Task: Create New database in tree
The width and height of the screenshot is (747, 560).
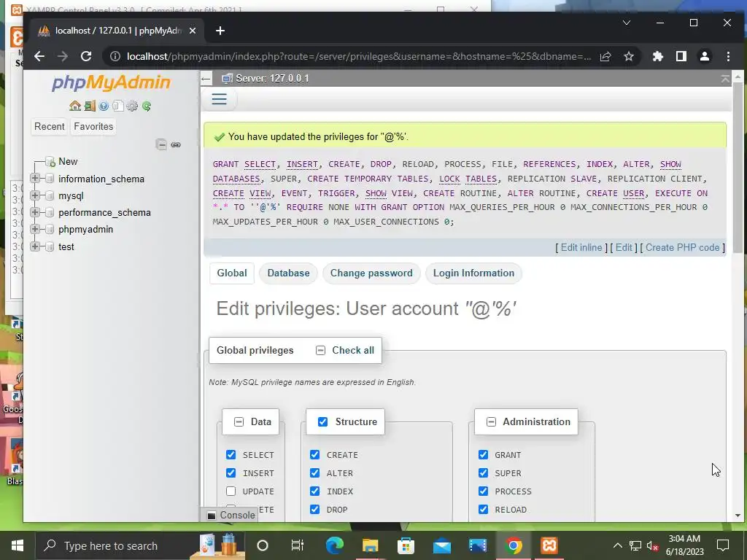Action: tap(68, 161)
